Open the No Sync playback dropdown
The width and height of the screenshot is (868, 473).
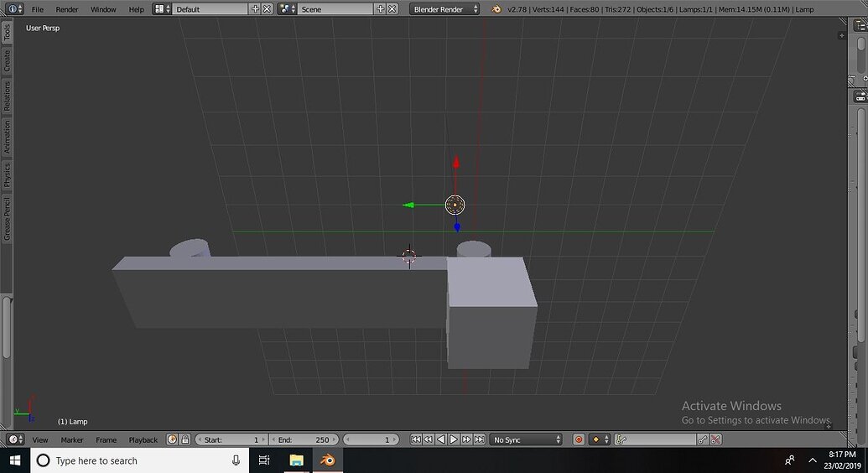526,439
